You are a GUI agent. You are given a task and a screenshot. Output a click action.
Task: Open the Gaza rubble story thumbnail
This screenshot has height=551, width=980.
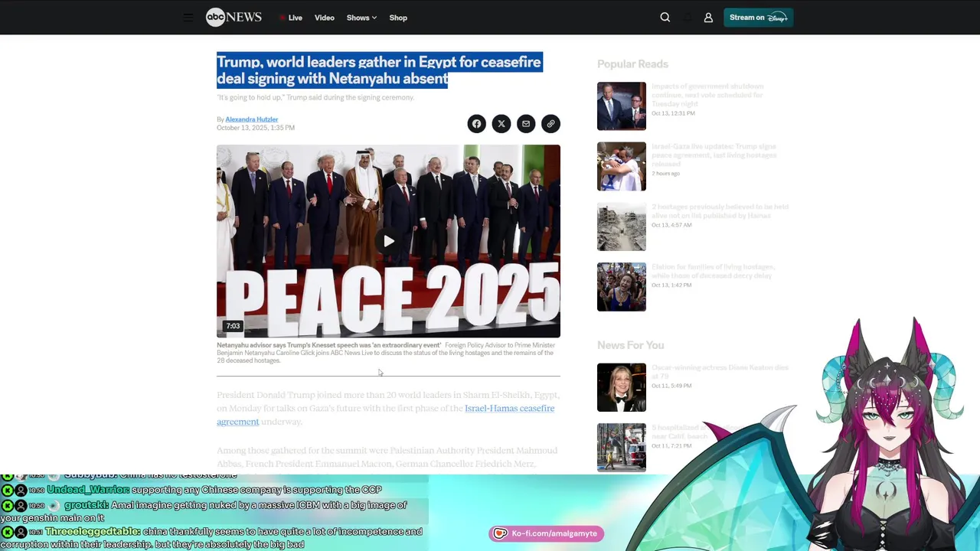[622, 227]
